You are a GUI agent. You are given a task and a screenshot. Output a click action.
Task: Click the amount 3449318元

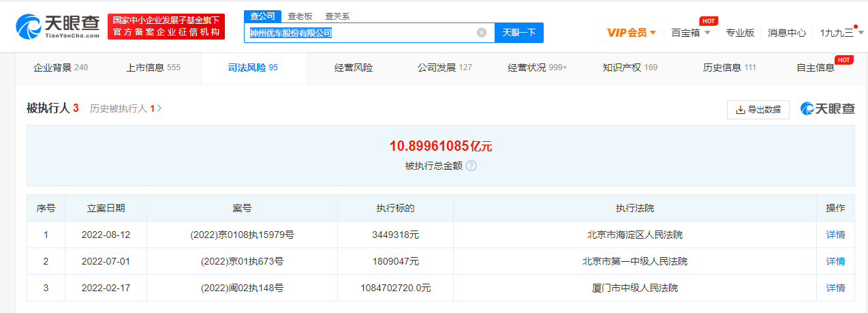tap(395, 235)
